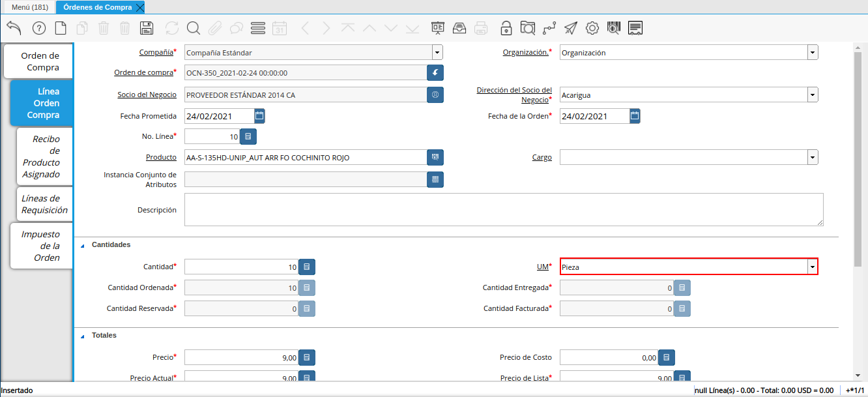Expand the Compañía dropdown arrow
The height and width of the screenshot is (397, 868).
pos(437,52)
